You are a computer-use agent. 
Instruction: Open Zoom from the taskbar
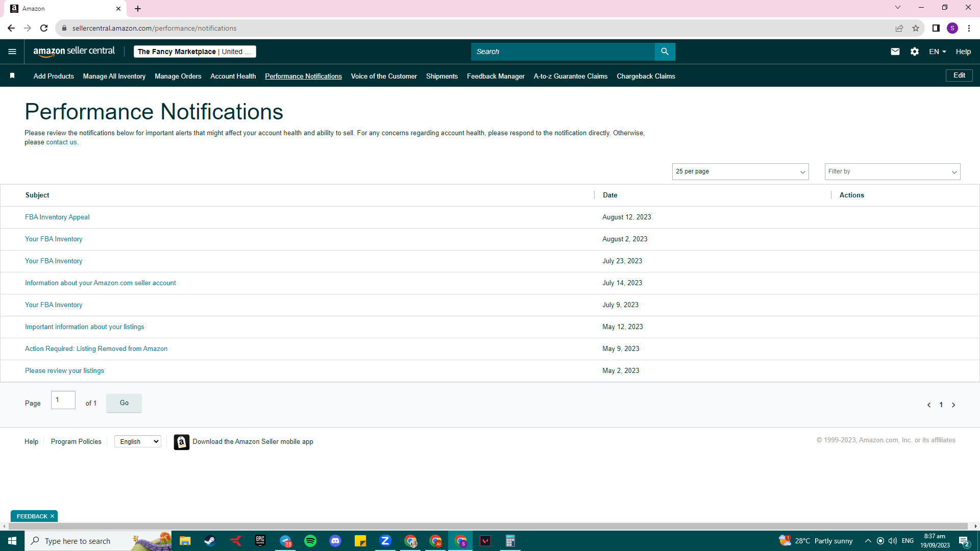point(385,541)
